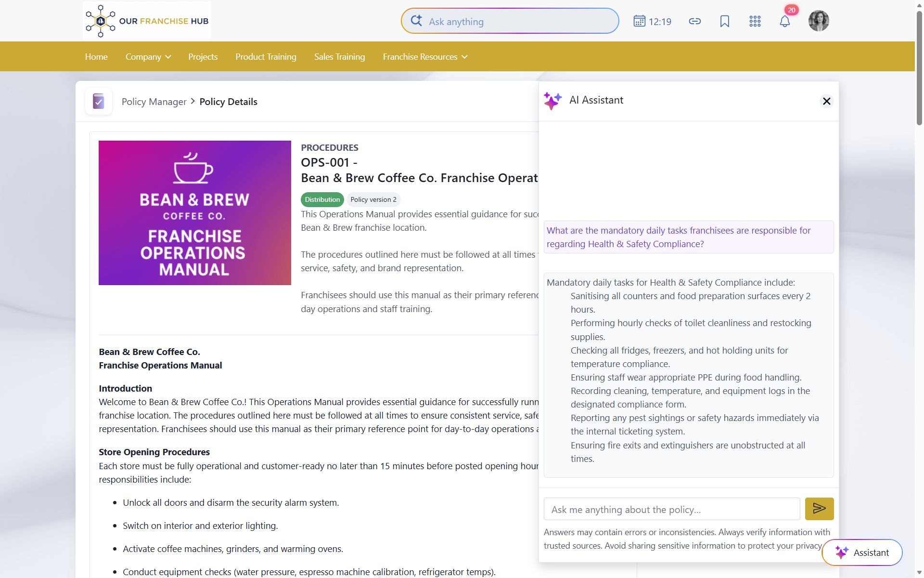Send the policy question with the arrow button
Viewport: 924px width, 578px height.
point(819,509)
